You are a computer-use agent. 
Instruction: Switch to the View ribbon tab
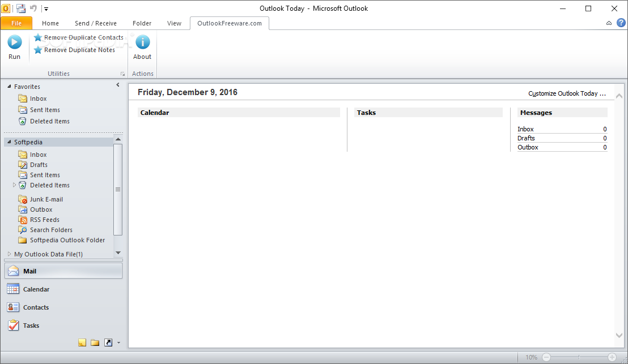coord(174,23)
